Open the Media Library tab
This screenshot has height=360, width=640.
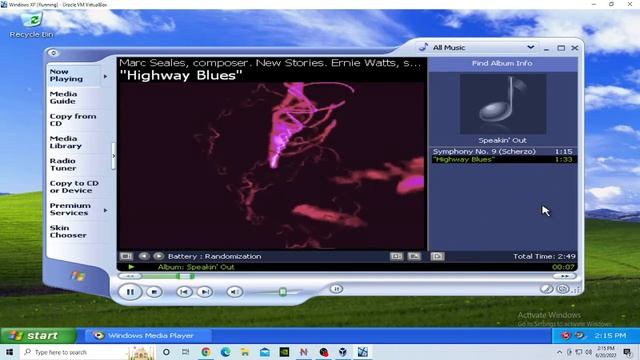(73, 142)
